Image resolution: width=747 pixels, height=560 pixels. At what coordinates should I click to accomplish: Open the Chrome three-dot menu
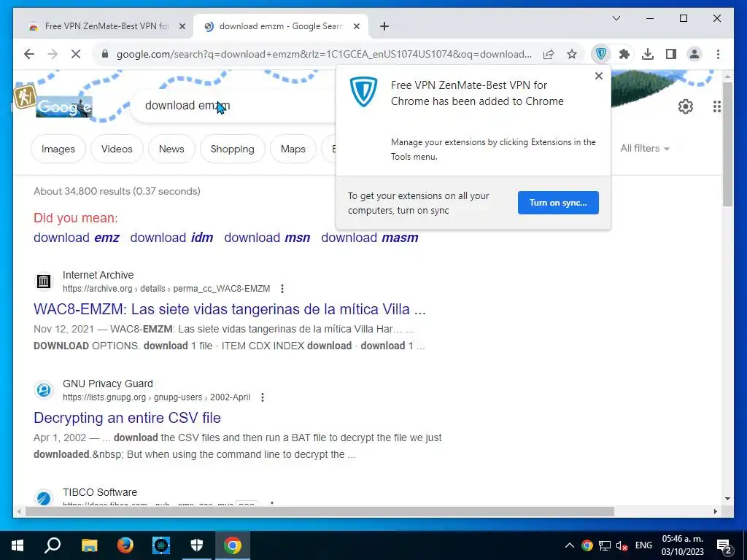tap(718, 54)
